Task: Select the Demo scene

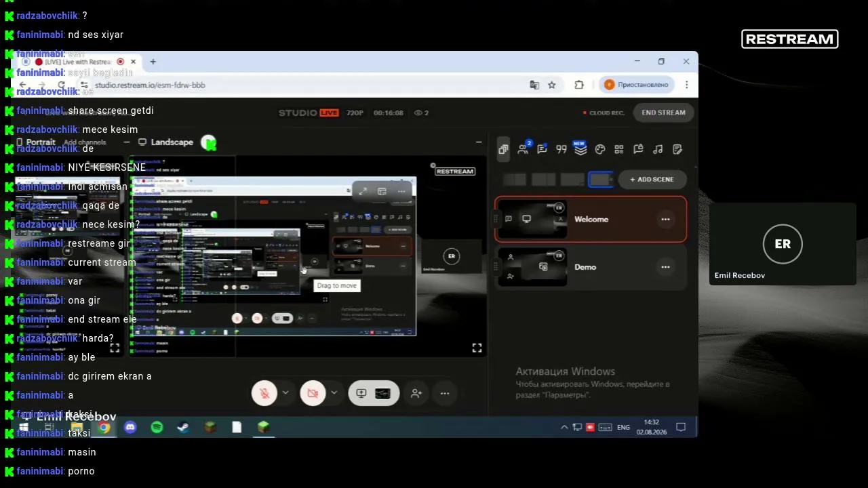Action: [591, 267]
